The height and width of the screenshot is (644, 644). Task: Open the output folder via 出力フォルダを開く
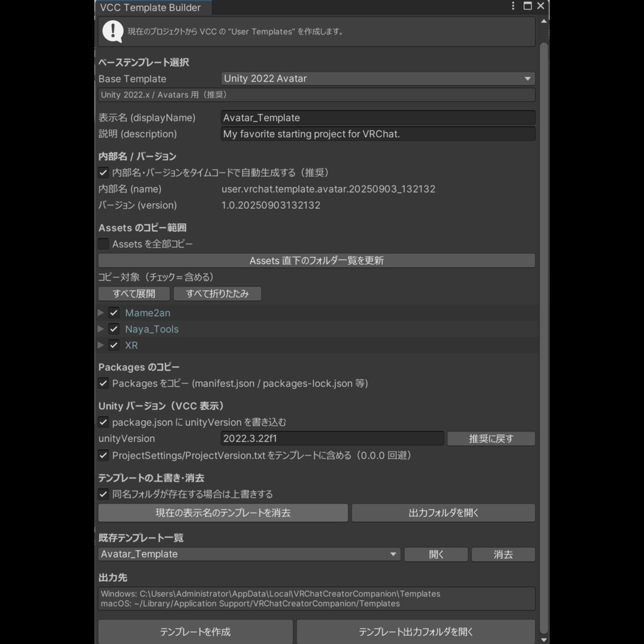(443, 513)
